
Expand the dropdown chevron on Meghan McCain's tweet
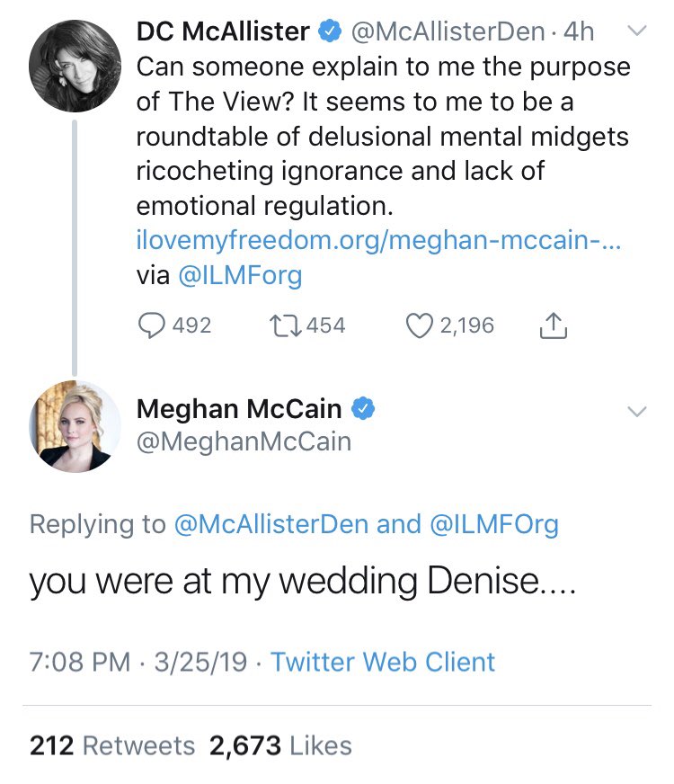[636, 412]
